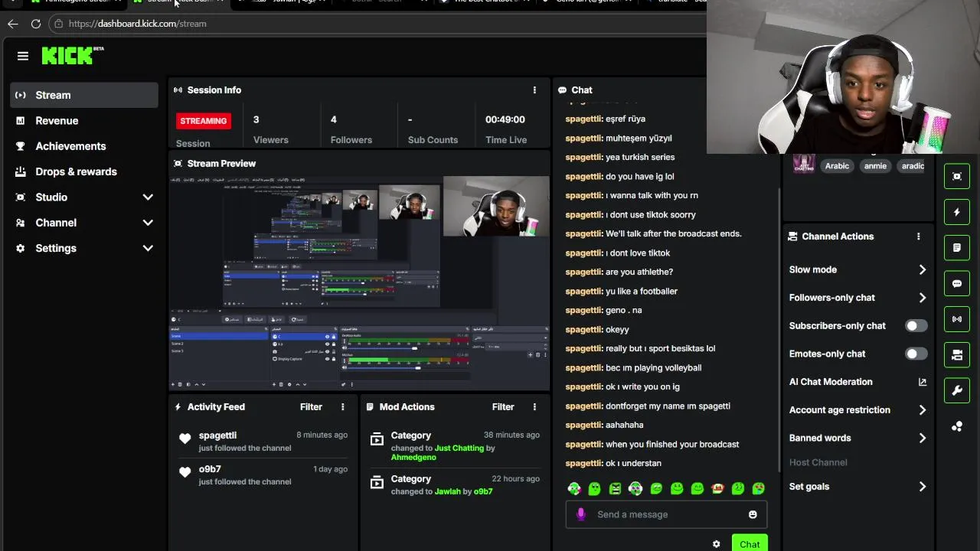
Task: Open Mod Actions Filter dropdown
Action: pos(503,407)
